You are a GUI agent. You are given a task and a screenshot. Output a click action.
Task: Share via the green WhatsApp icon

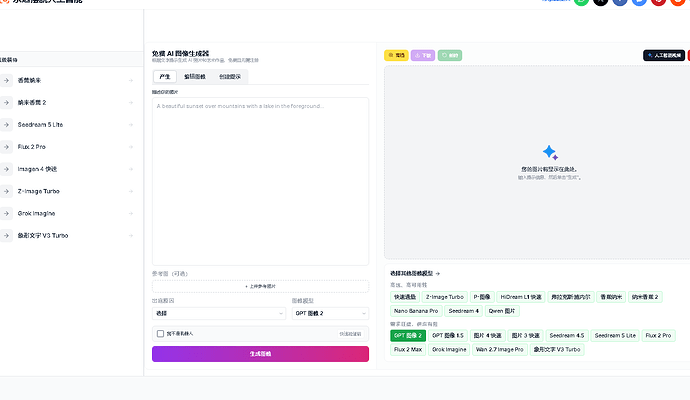(581, 1)
